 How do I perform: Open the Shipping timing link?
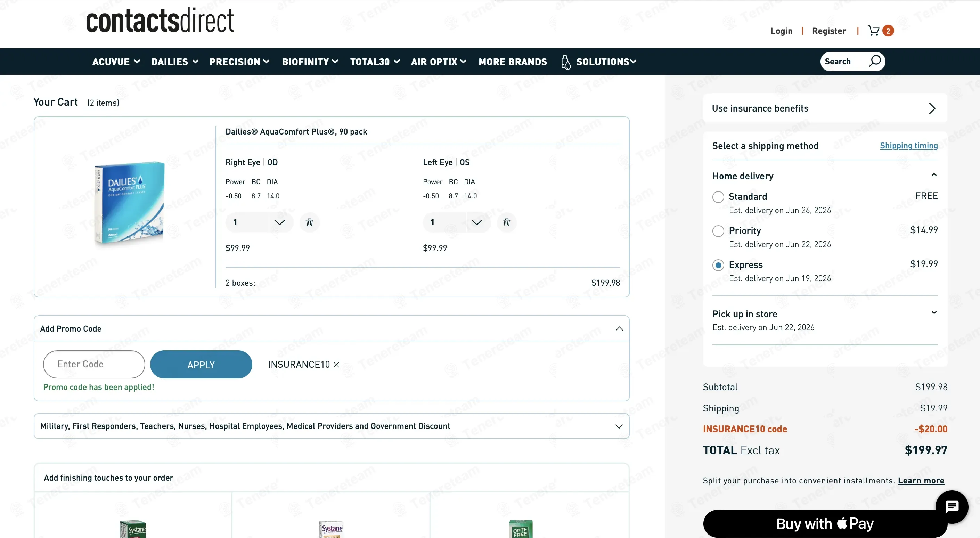pyautogui.click(x=908, y=146)
